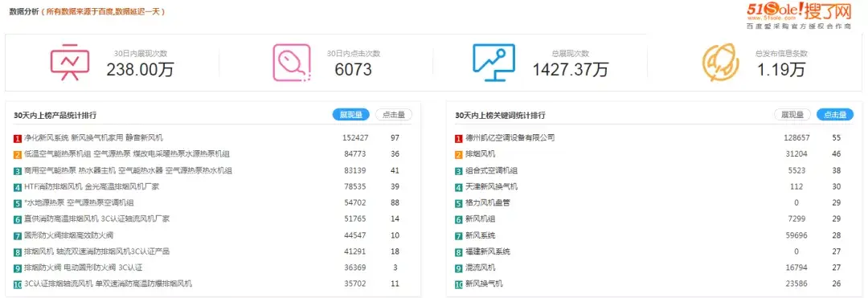Click keyword 组合式空调机组
Viewport: 868px width, 298px height.
tap(492, 171)
